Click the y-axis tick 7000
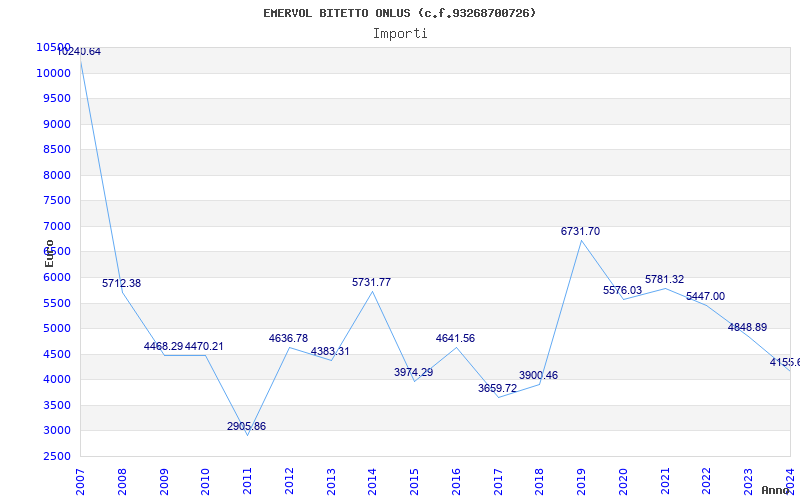Screen dimensions: 800x500 click(56, 226)
